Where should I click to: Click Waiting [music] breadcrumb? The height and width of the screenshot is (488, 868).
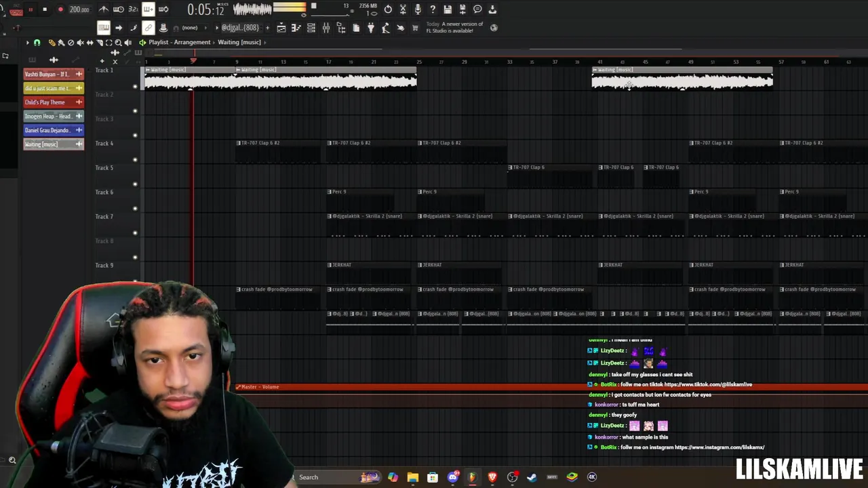pos(239,42)
